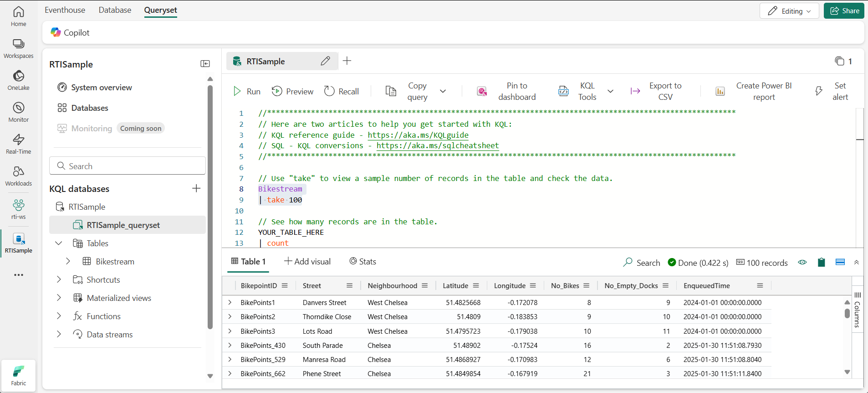Create Power BI report
This screenshot has width=868, height=393.
754,91
